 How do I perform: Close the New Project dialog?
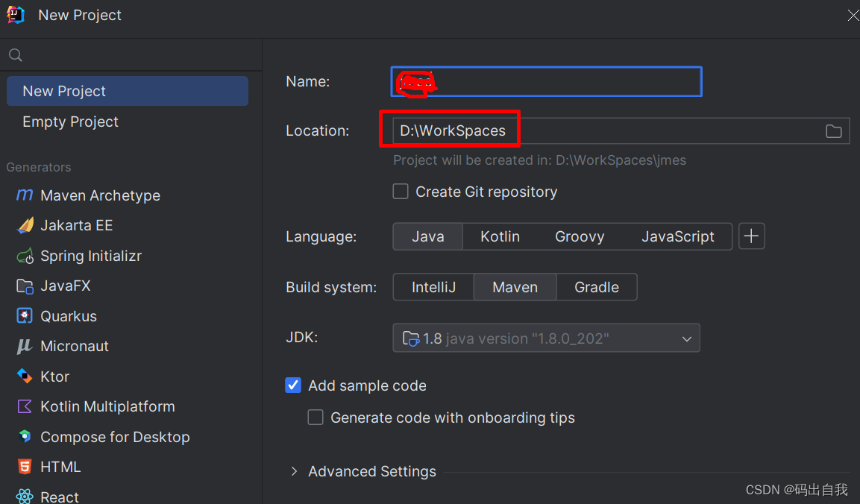[x=853, y=16]
